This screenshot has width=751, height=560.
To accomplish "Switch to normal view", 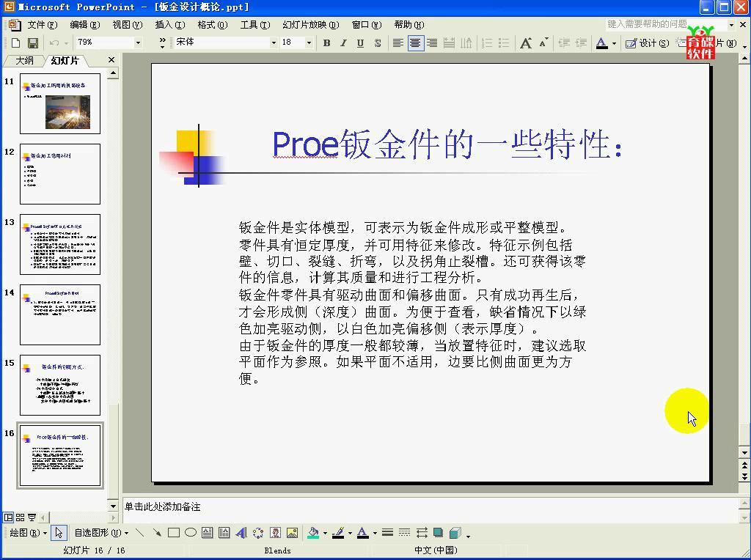I will click(x=9, y=517).
